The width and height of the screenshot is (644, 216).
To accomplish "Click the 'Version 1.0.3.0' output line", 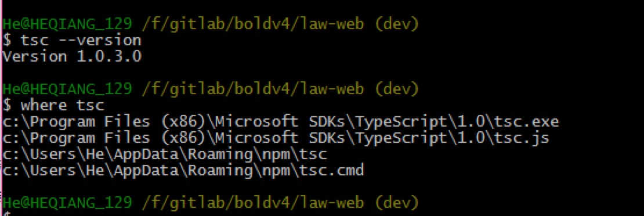I will 72,56.
